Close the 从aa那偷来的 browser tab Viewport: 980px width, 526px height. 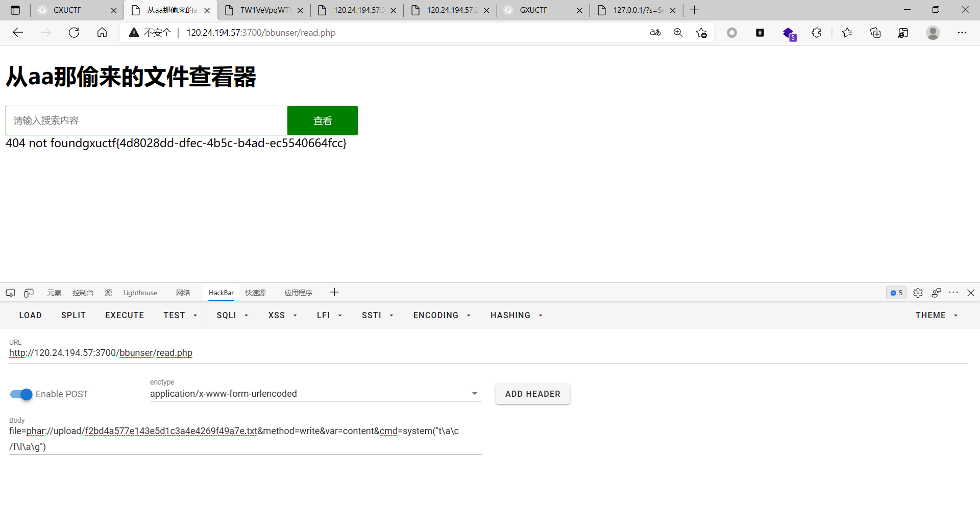(207, 10)
